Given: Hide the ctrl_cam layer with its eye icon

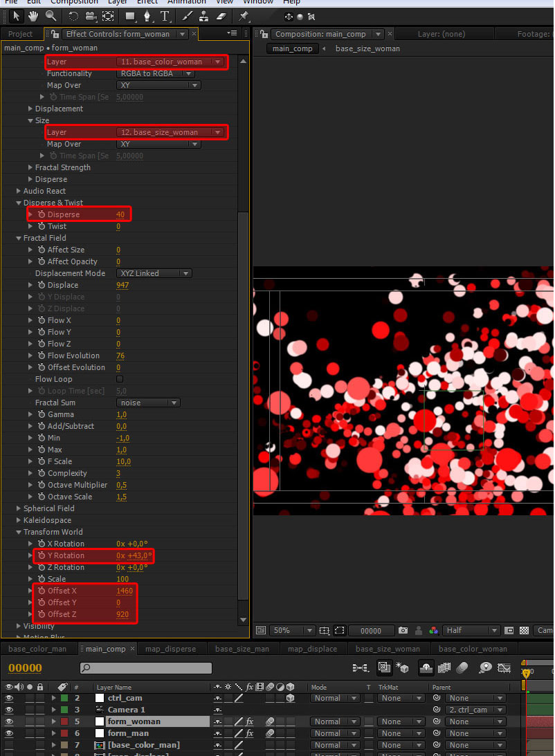Looking at the screenshot, I should click(9, 698).
